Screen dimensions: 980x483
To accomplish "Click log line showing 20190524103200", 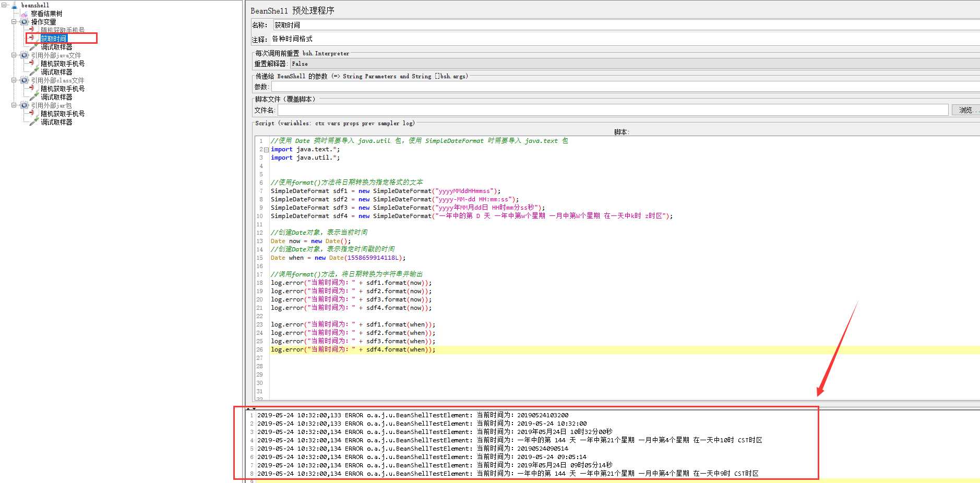I will (x=413, y=415).
